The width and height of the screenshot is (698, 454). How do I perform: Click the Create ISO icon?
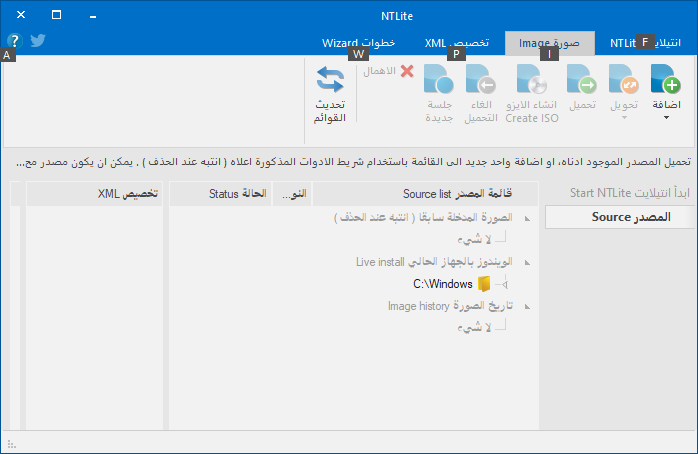532,79
